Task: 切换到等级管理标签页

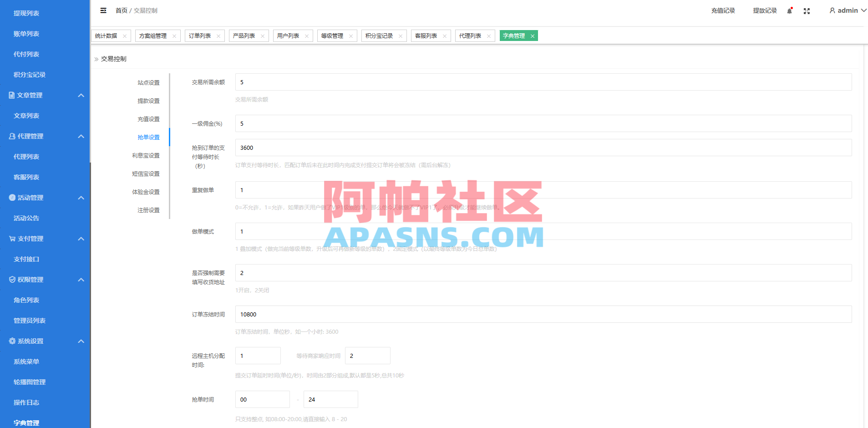Action: [x=333, y=36]
